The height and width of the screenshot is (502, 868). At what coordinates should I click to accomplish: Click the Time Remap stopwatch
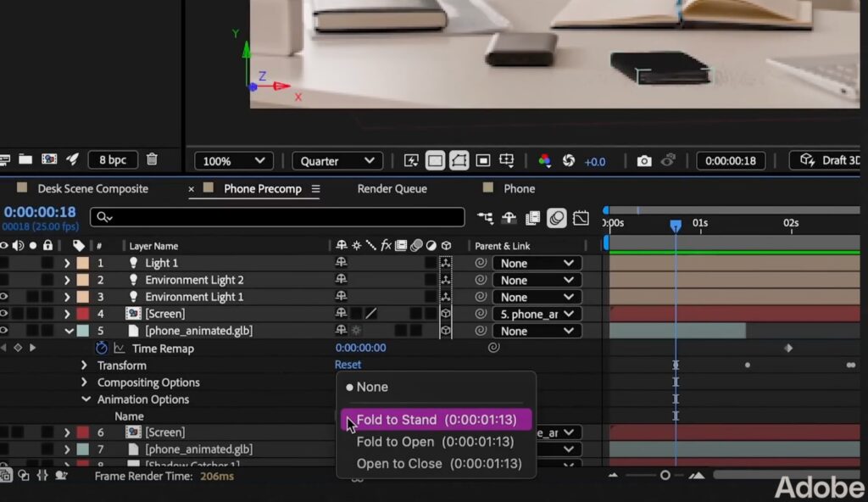[x=102, y=348]
